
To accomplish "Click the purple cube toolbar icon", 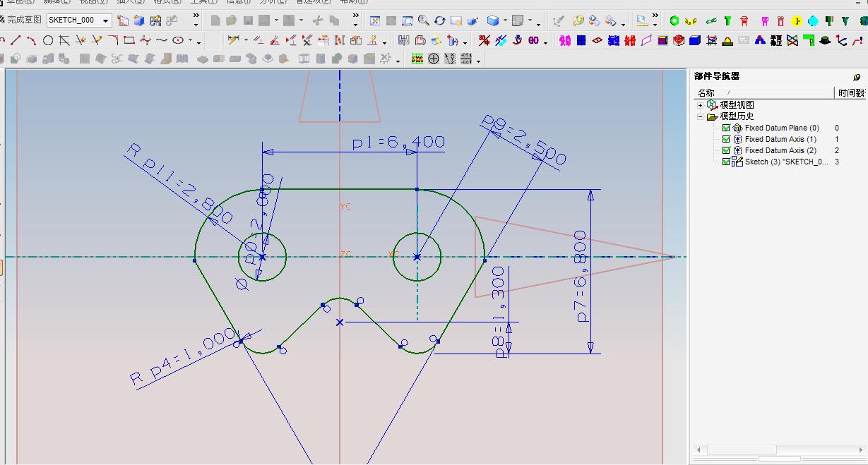I will (x=662, y=40).
